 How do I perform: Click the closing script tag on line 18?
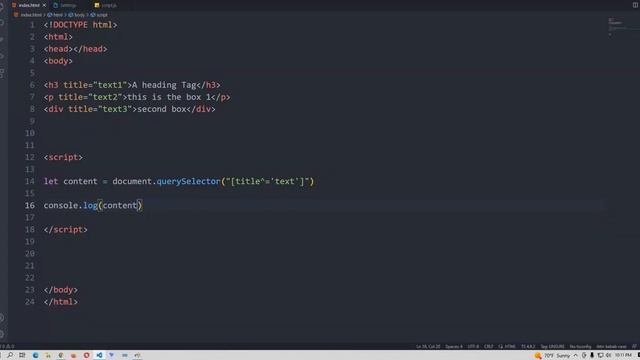coord(66,229)
